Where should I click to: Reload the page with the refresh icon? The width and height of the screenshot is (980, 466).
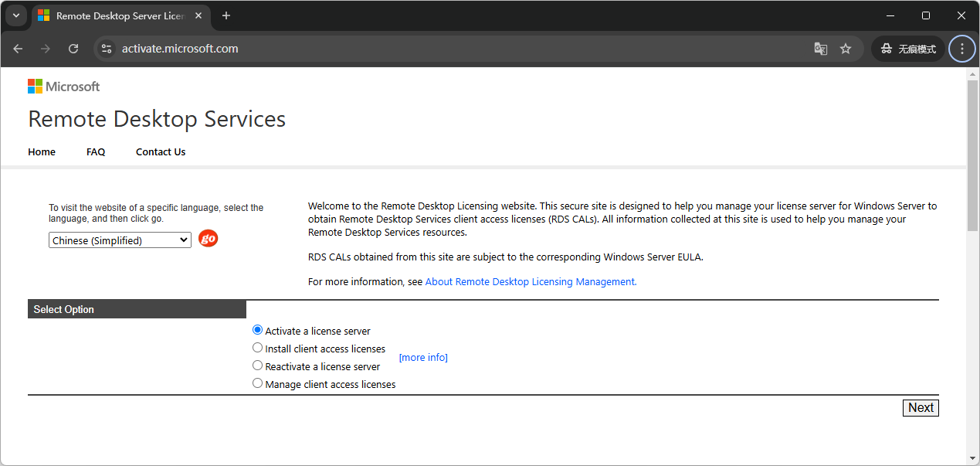[73, 49]
